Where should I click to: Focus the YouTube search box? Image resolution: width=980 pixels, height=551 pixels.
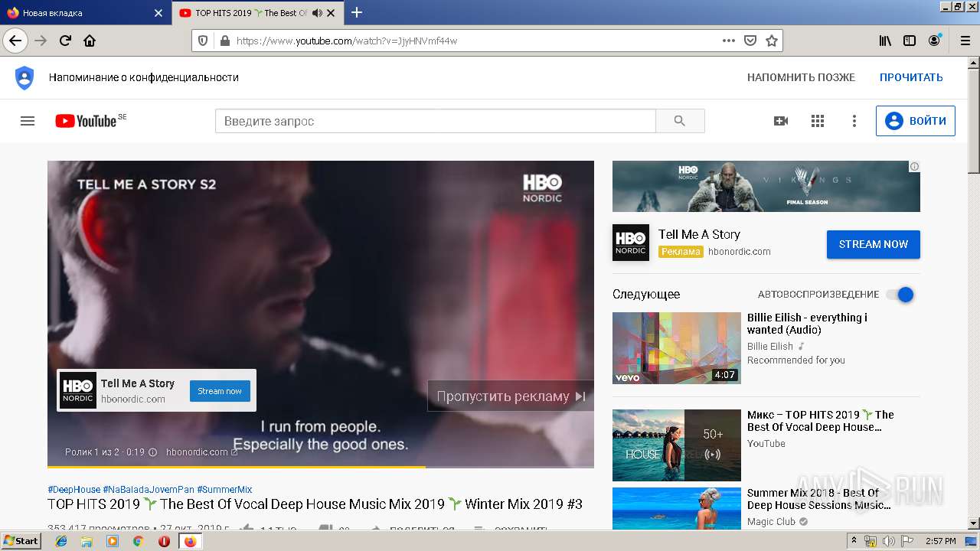click(435, 121)
